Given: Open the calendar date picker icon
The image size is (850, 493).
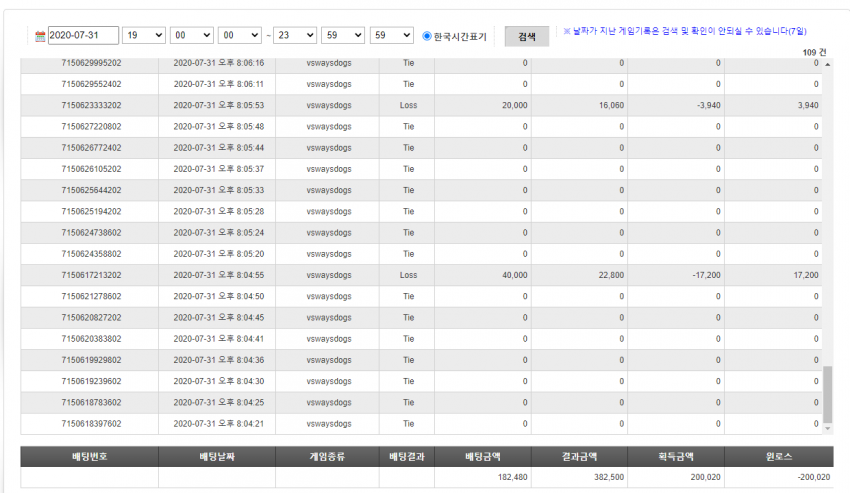Looking at the screenshot, I should (40, 36).
